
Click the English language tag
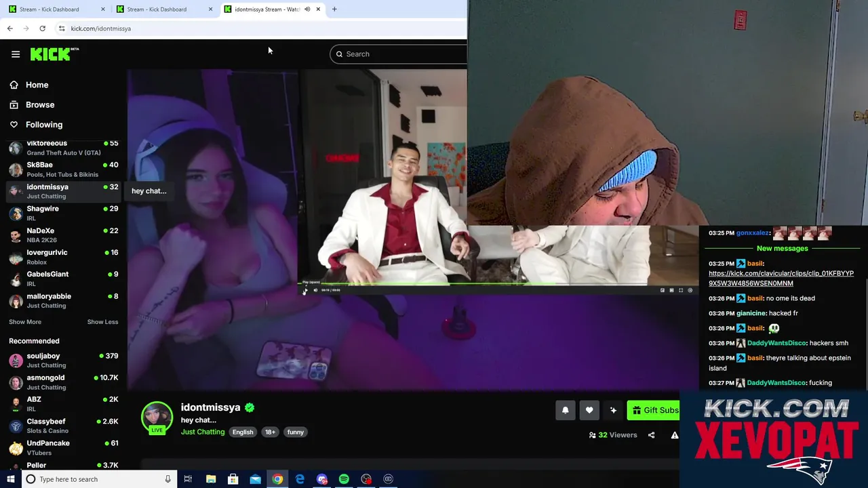(243, 432)
